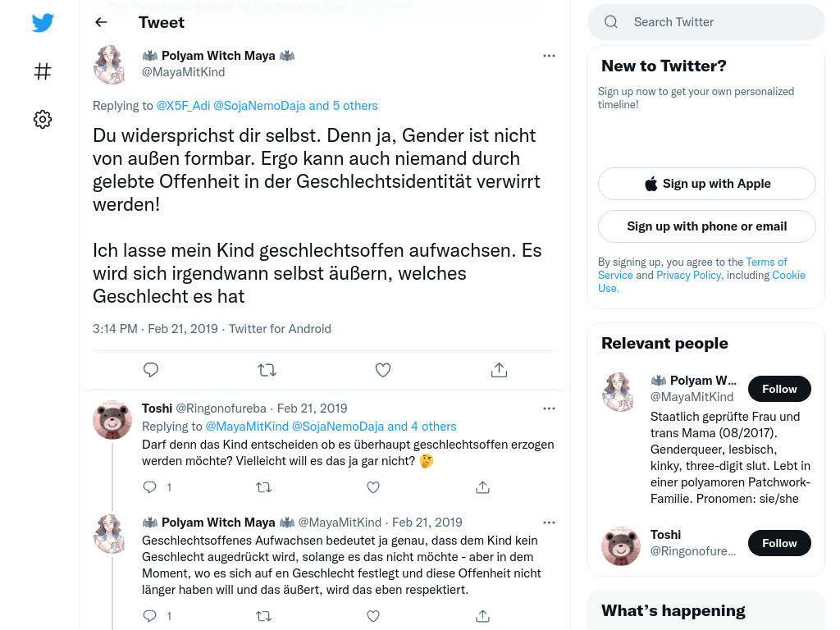Open the Privacy Policy link
840x630 pixels.
coord(689,276)
